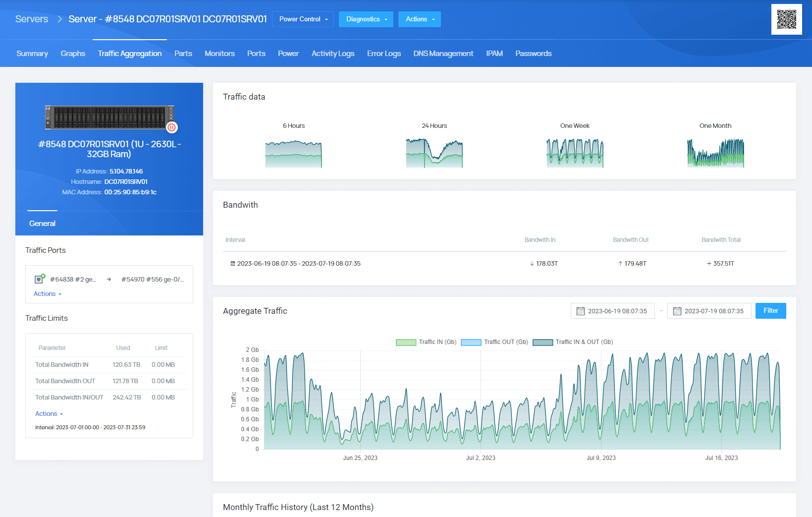This screenshot has width=812, height=517.
Task: Open the Monitors tab
Action: (219, 54)
